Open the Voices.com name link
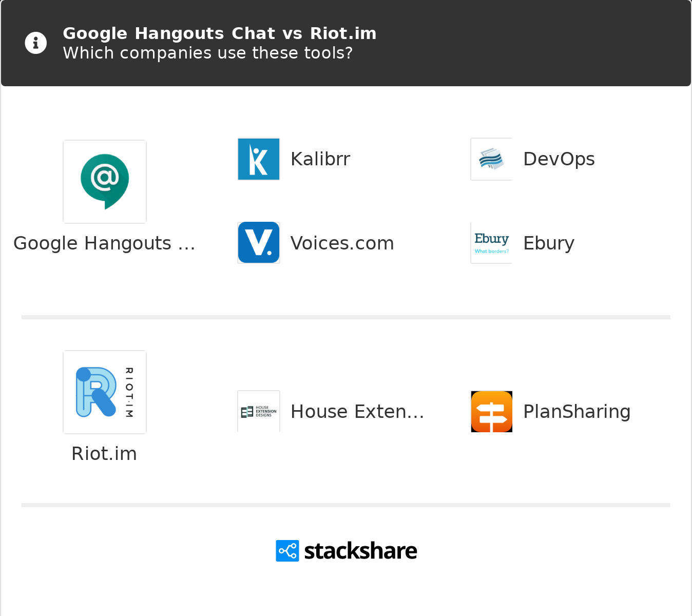692x616 pixels. (x=342, y=243)
